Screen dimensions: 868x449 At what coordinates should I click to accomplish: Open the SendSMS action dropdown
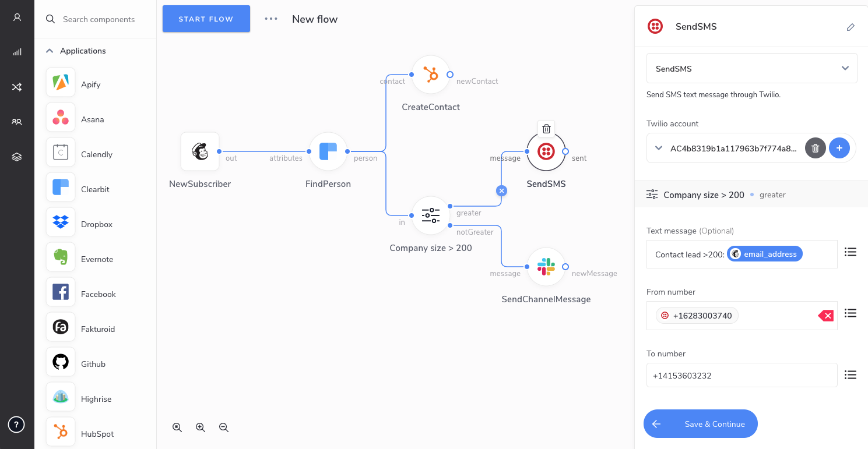point(752,68)
